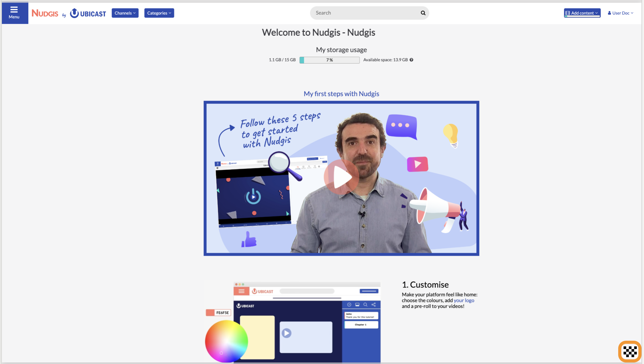Screen dimensions: 644x364
Task: Open the Add content dropdown
Action: click(582, 13)
